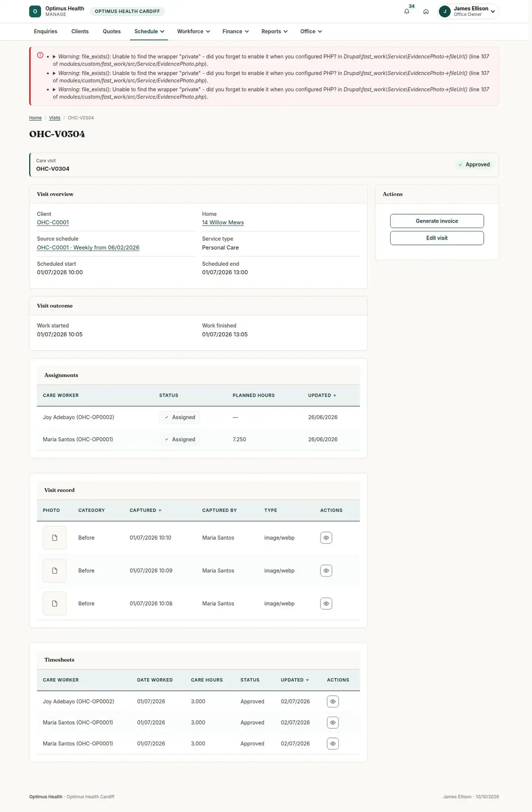Image resolution: width=532 pixels, height=812 pixels.
Task: Click the Category header in Visit record
Action: click(92, 510)
